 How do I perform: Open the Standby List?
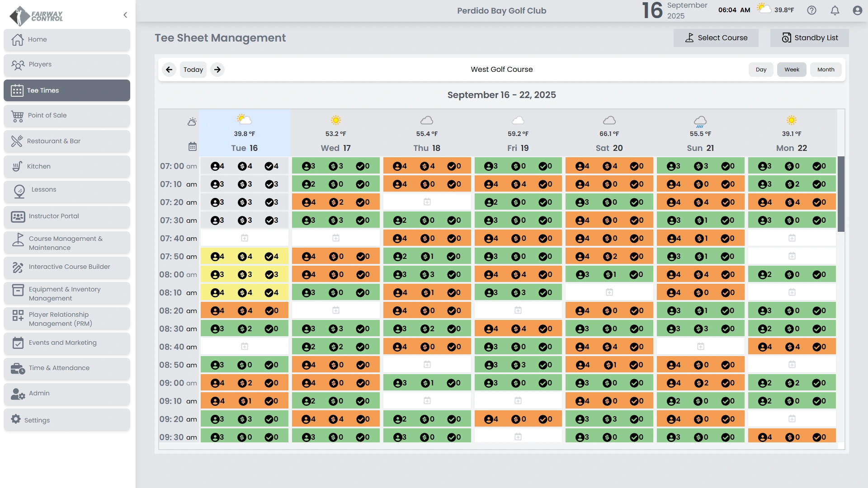[x=809, y=38]
